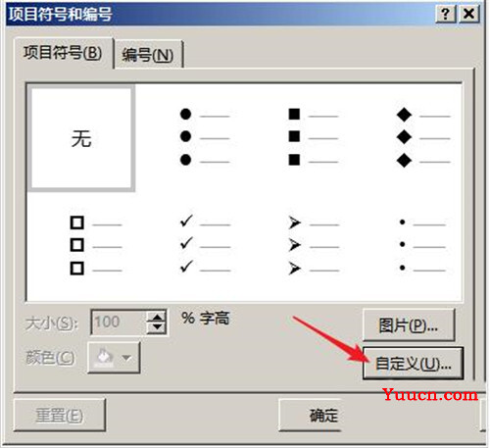
Task: Choose the filled round bullet style
Action: tap(205, 137)
